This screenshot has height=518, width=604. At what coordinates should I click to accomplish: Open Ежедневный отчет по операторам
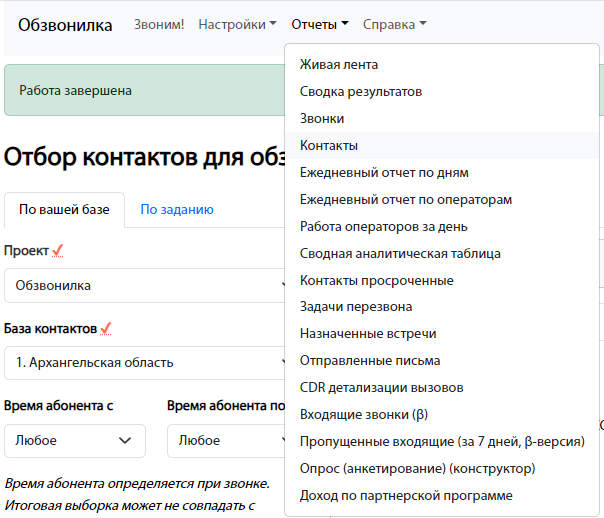pos(406,200)
